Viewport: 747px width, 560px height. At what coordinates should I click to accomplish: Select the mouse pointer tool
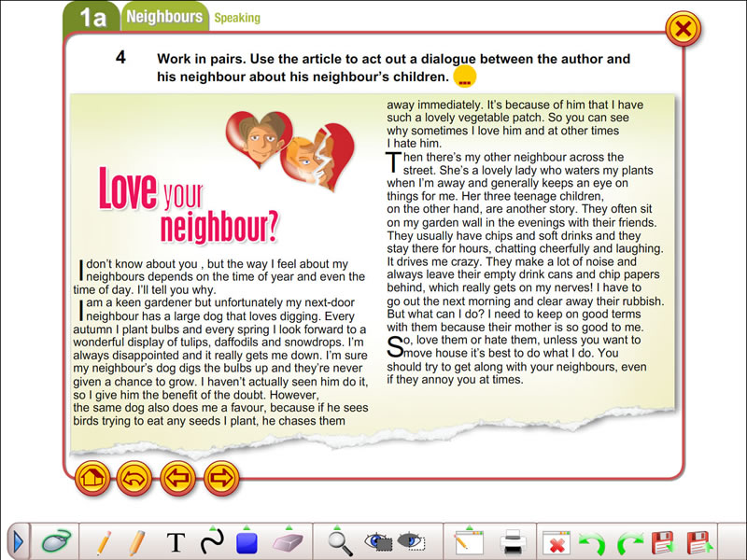56,541
